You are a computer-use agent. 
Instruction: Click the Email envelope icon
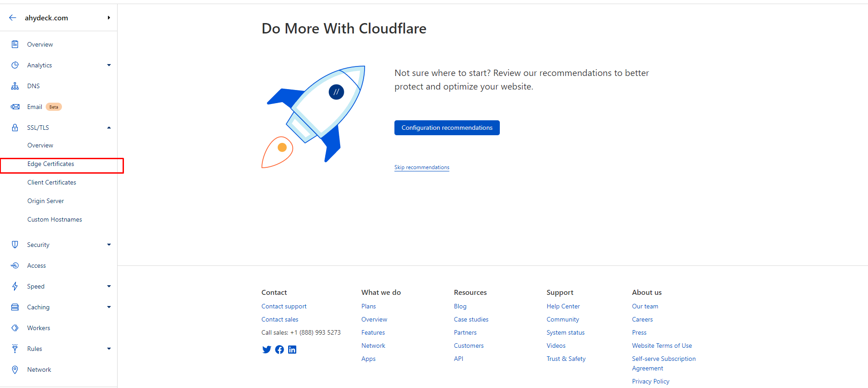(x=15, y=107)
